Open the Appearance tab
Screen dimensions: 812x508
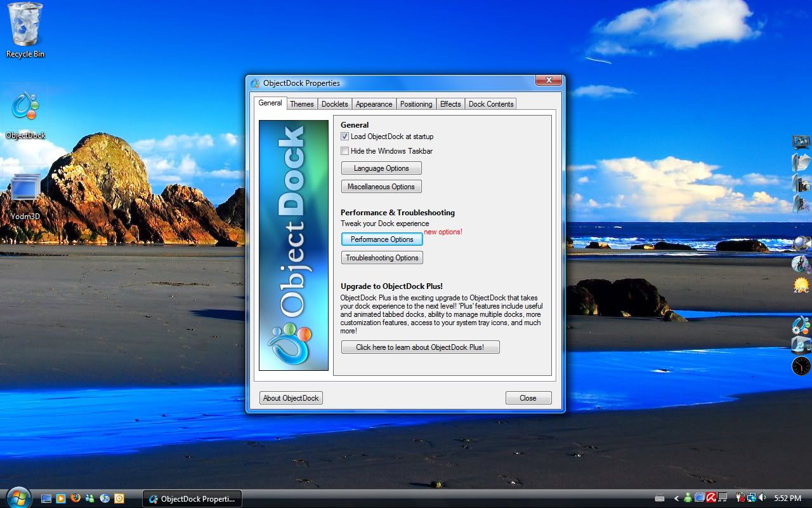(x=374, y=104)
